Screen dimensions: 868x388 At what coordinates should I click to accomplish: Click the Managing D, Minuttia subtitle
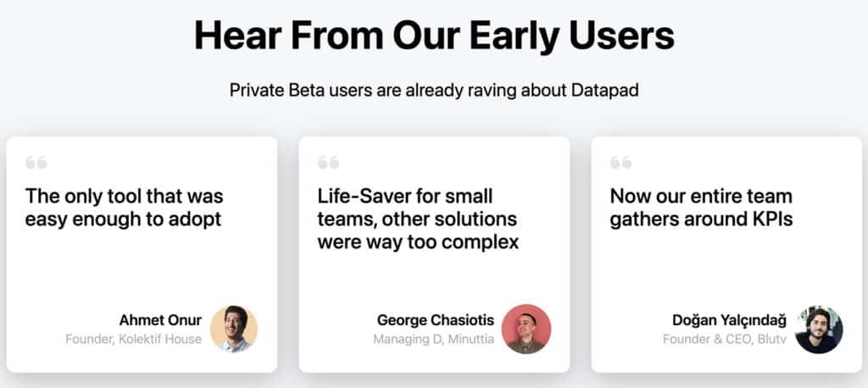(433, 339)
